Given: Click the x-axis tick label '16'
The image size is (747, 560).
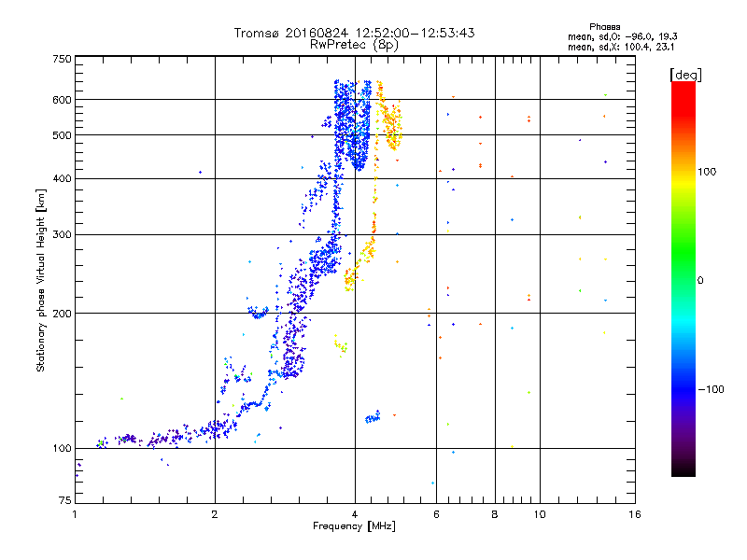Looking at the screenshot, I should point(635,514).
